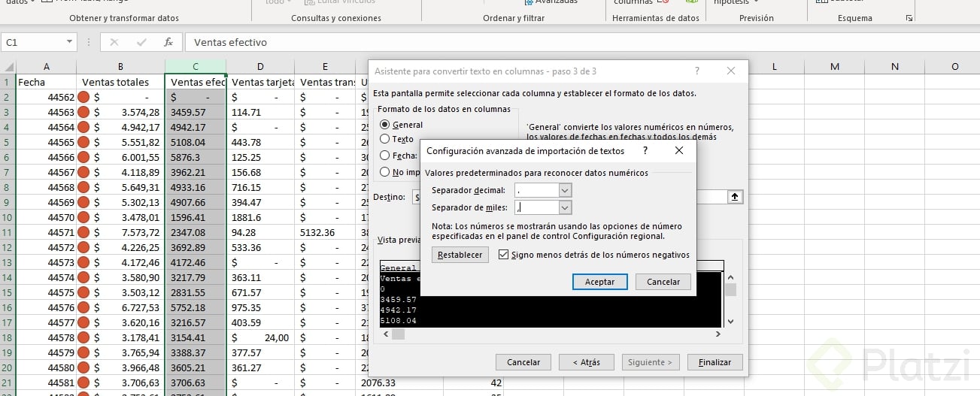This screenshot has width=980, height=396.
Task: Click the preview horizontal scrollbar thumb
Action: (399, 334)
